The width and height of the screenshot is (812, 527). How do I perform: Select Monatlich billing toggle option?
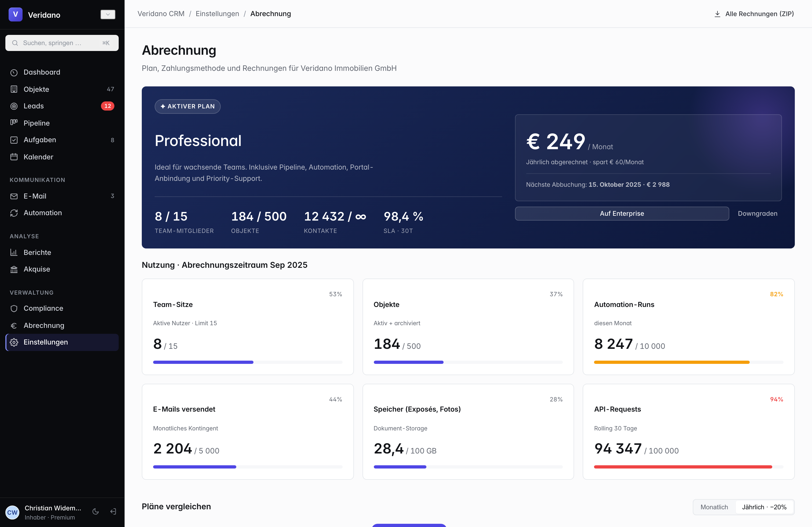coord(714,507)
